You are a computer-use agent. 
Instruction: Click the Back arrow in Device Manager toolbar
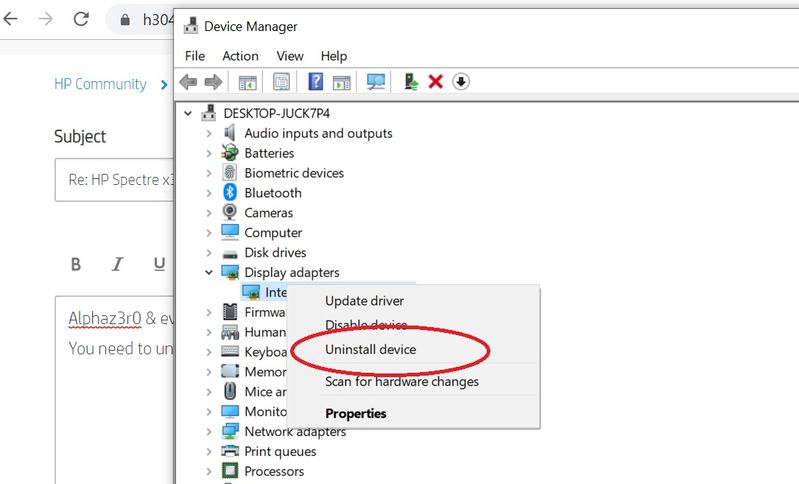point(189,82)
